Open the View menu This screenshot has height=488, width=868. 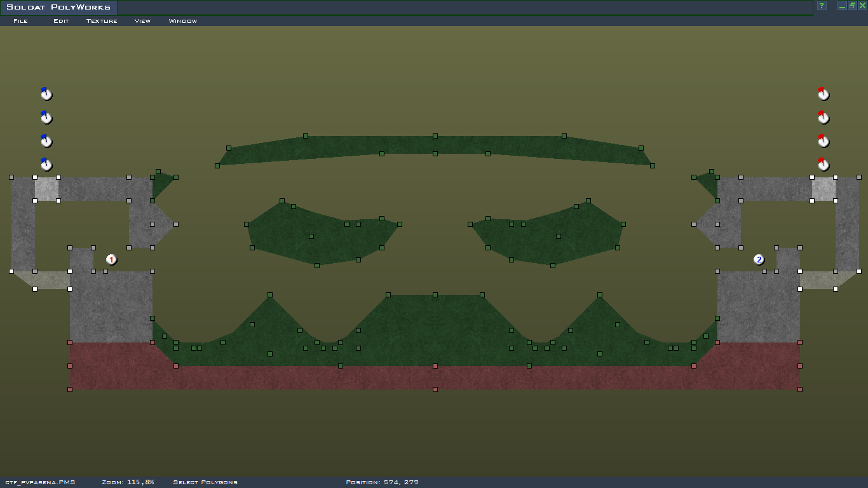[142, 21]
